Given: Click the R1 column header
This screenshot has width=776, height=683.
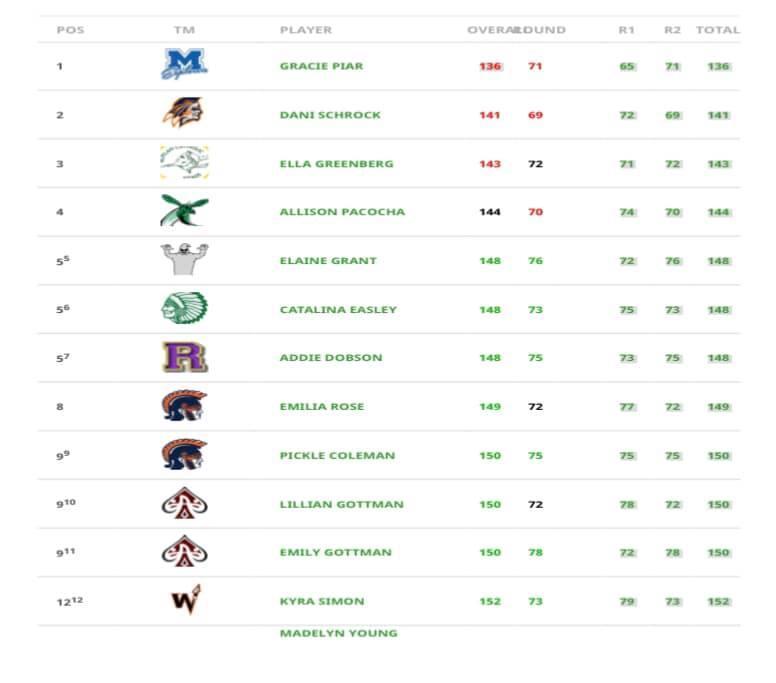Looking at the screenshot, I should pos(626,30).
